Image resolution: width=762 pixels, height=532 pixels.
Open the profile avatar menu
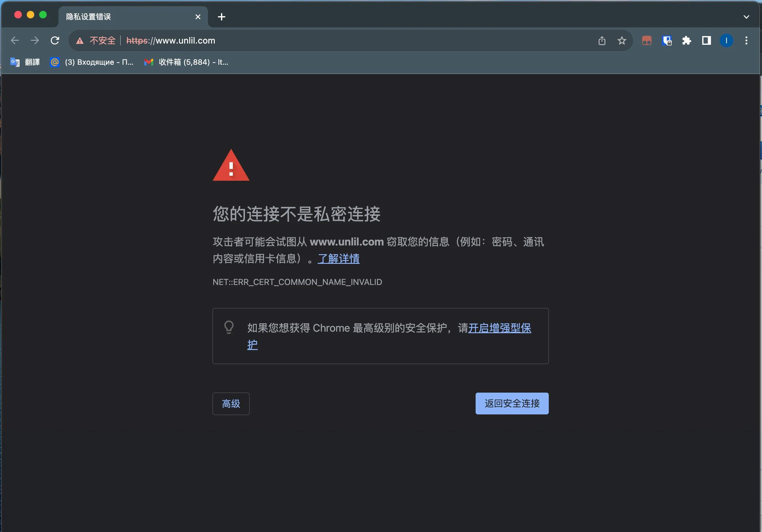[726, 40]
